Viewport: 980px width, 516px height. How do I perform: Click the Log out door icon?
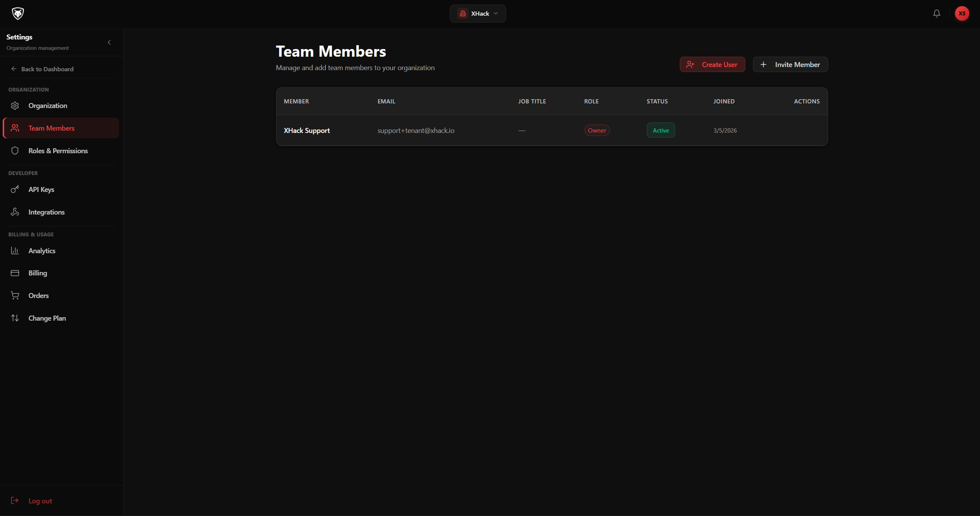click(15, 501)
